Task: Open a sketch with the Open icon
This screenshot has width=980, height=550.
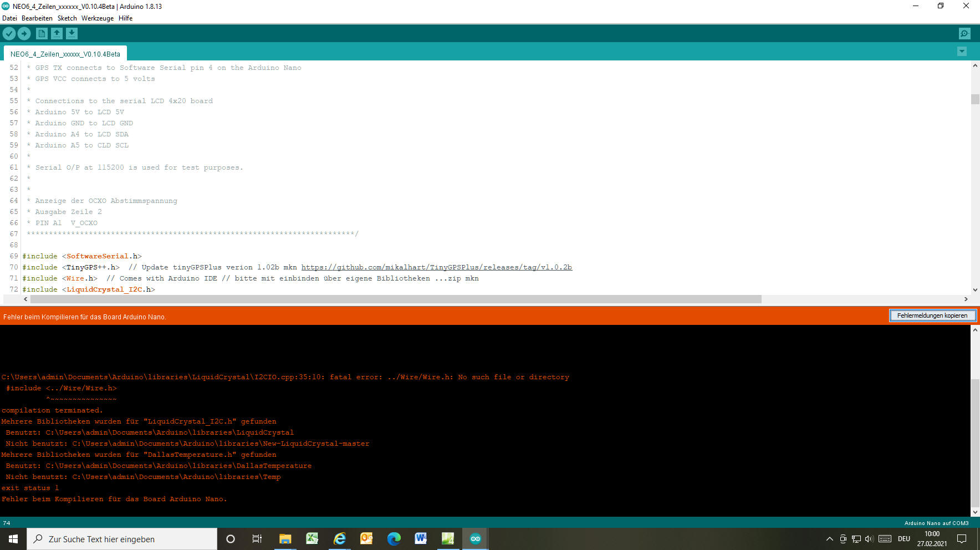Action: click(57, 34)
